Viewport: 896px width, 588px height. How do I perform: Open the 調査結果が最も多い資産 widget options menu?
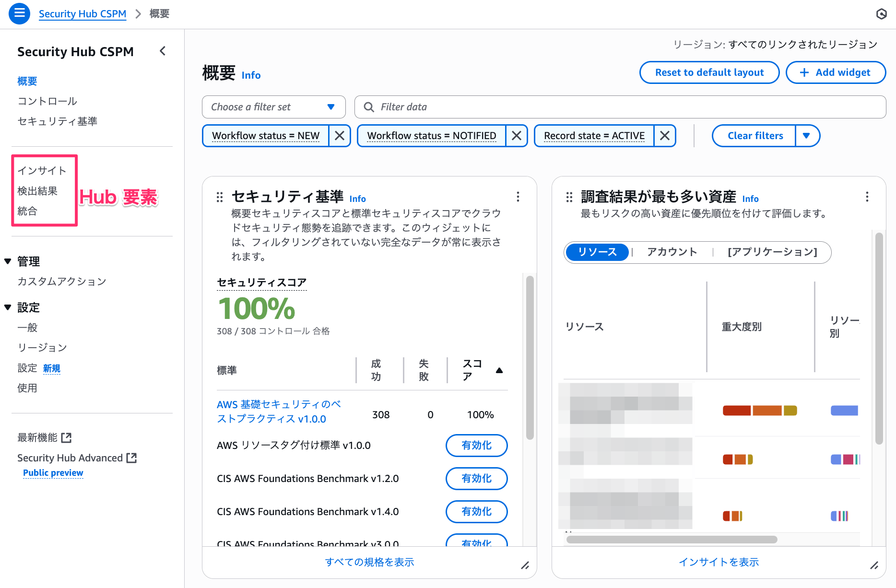point(867,197)
